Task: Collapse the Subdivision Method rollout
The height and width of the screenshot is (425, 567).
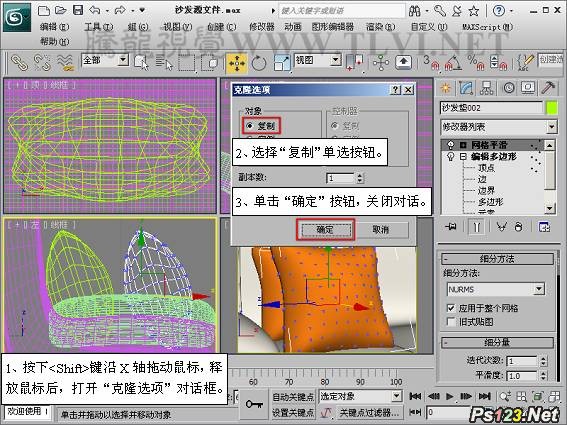Action: [x=497, y=259]
